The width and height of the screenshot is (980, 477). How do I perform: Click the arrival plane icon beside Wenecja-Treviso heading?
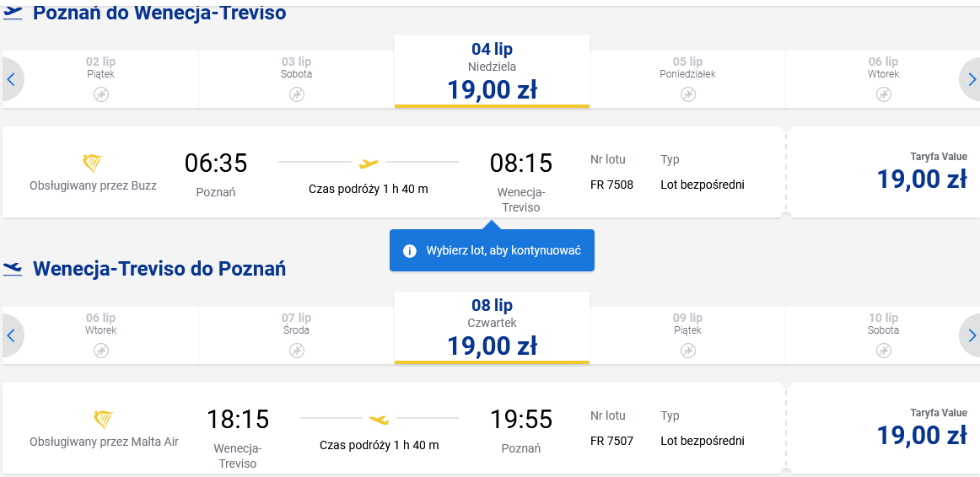tap(13, 269)
